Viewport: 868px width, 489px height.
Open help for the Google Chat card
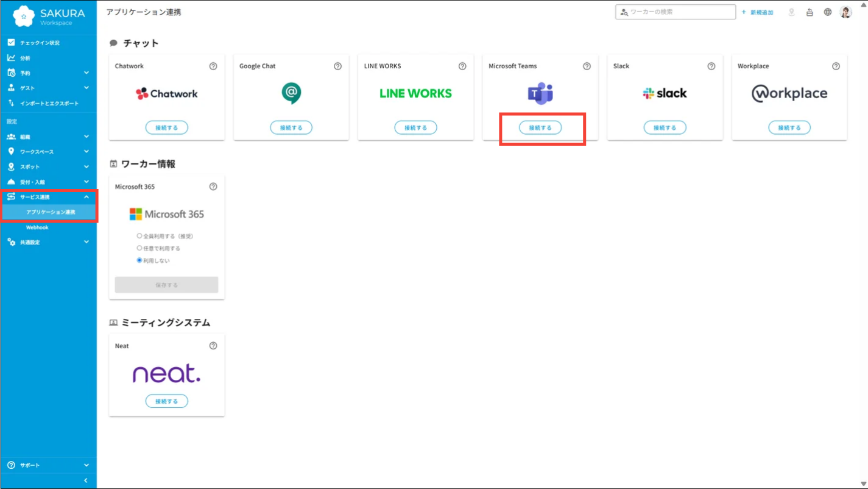337,66
